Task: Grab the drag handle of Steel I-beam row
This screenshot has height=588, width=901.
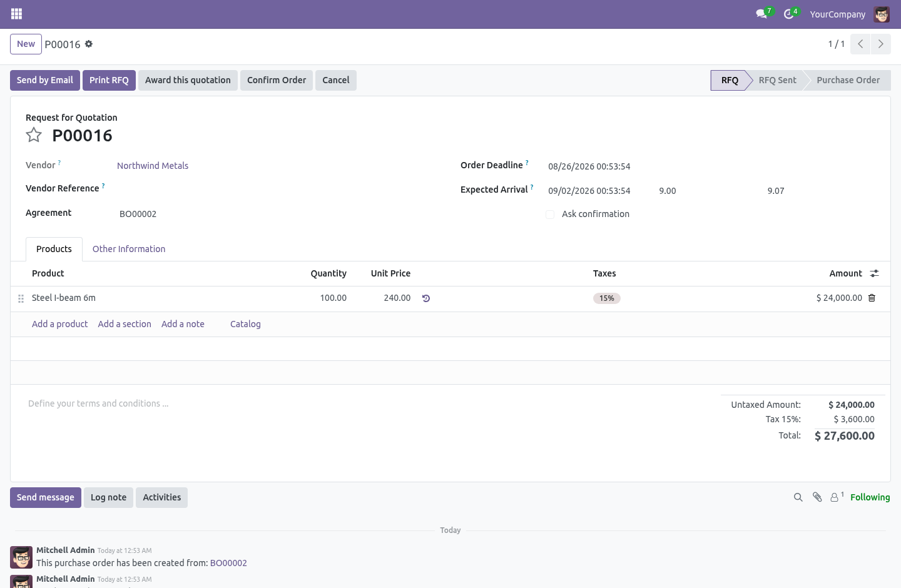Action: click(x=21, y=298)
